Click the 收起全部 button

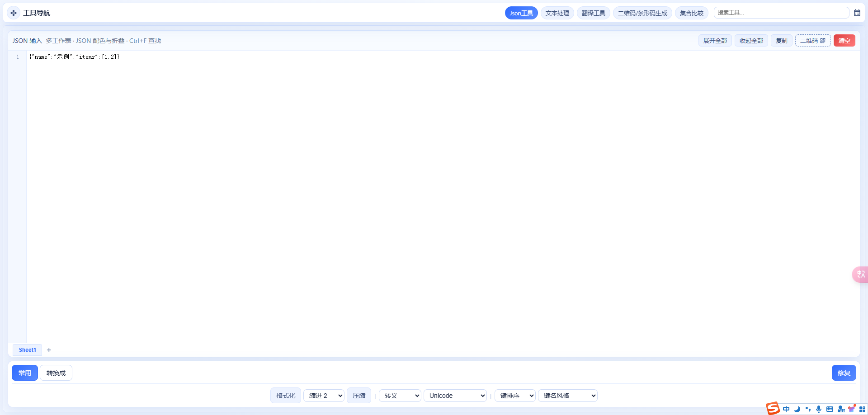click(751, 41)
